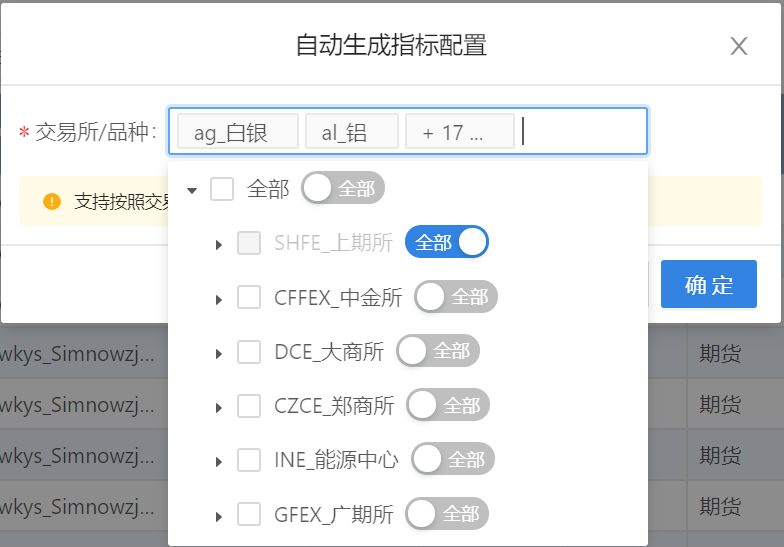
Task: Expand the DCE_大商所 node arrow
Action: pyautogui.click(x=218, y=354)
